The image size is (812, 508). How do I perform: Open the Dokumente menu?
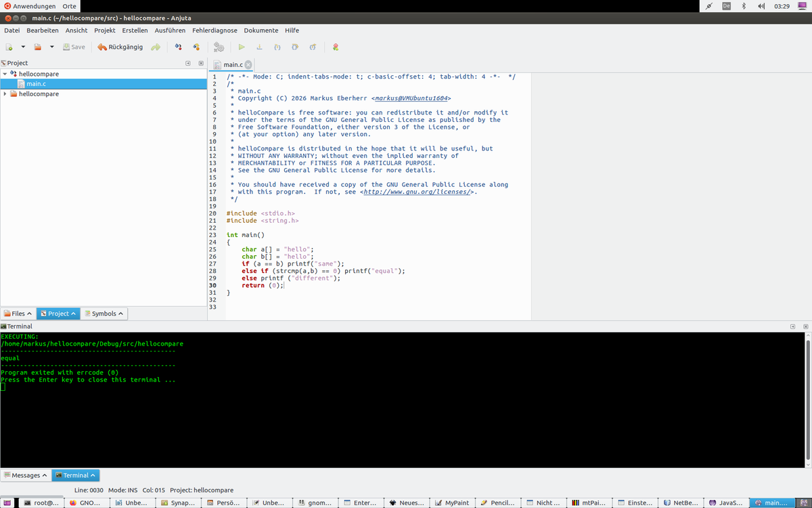(261, 30)
